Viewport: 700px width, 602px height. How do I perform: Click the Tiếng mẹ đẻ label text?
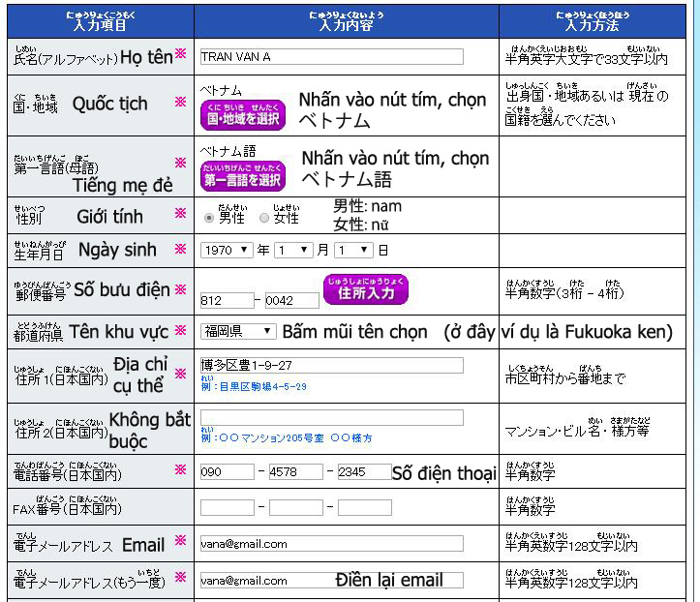pyautogui.click(x=123, y=185)
